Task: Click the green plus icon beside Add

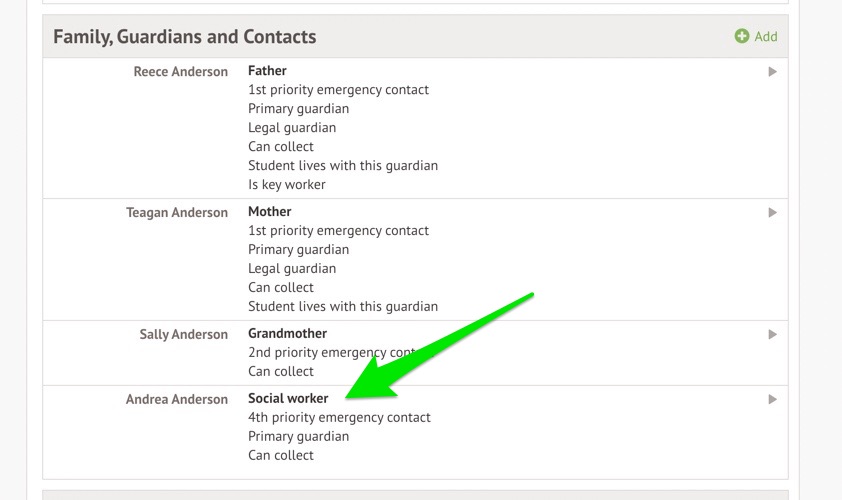Action: tap(742, 37)
